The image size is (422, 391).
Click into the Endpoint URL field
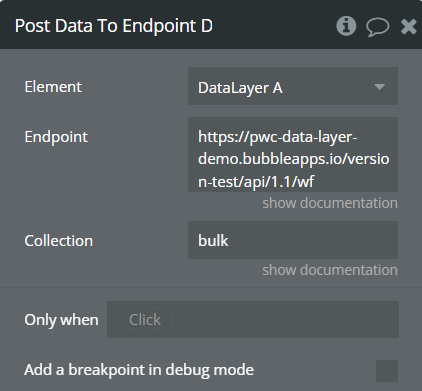pos(293,154)
